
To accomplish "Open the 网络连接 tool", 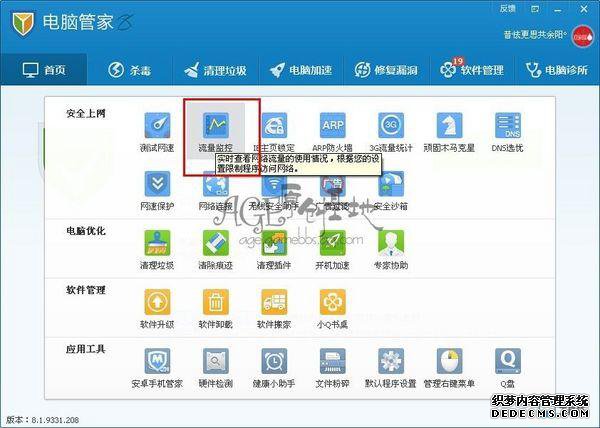I will pos(216,190).
